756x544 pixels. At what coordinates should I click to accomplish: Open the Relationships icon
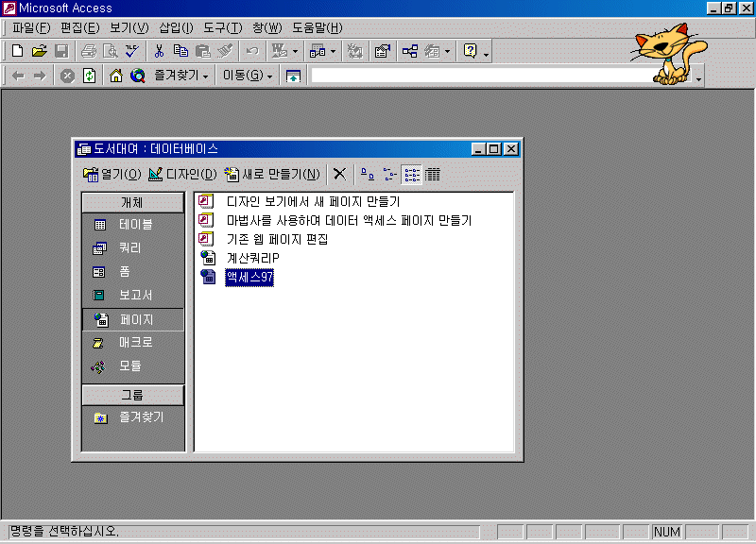pos(410,51)
